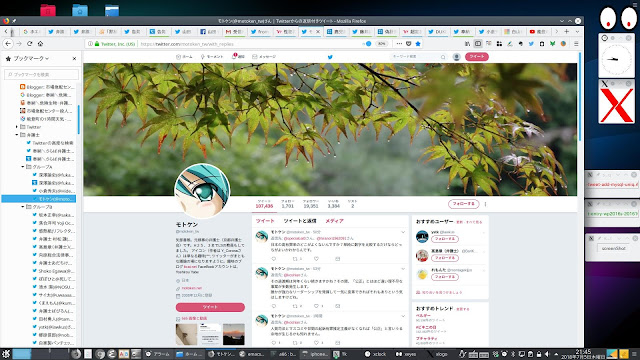Follow first suggested user
The width and height of the screenshot is (640, 360).
coord(445,239)
